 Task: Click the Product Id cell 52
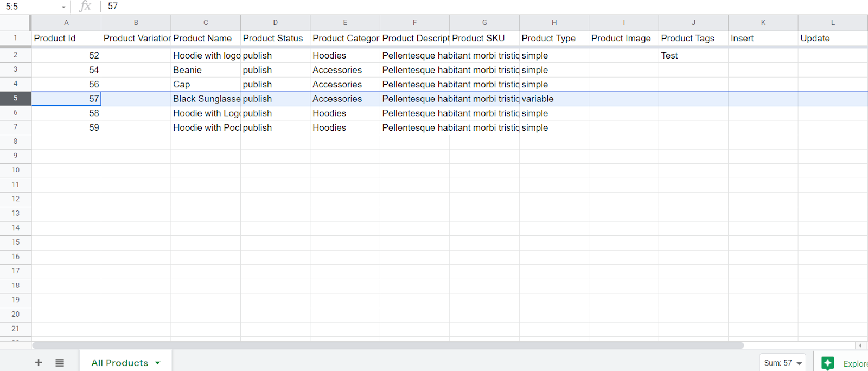click(66, 55)
